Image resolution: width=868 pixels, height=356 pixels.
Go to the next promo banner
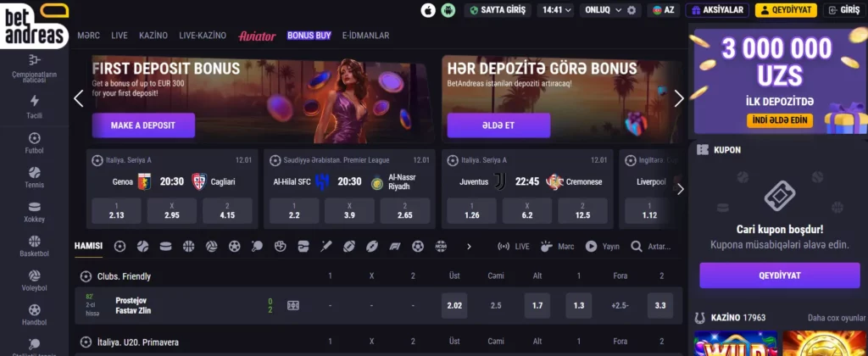679,98
